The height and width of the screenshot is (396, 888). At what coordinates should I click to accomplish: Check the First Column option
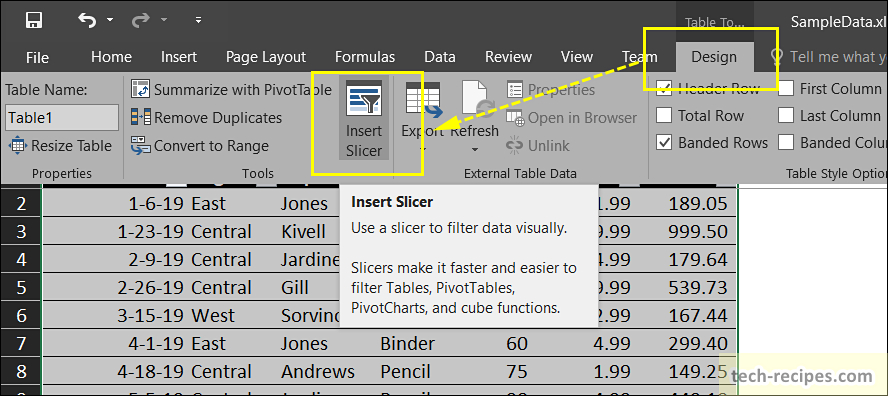click(x=785, y=88)
